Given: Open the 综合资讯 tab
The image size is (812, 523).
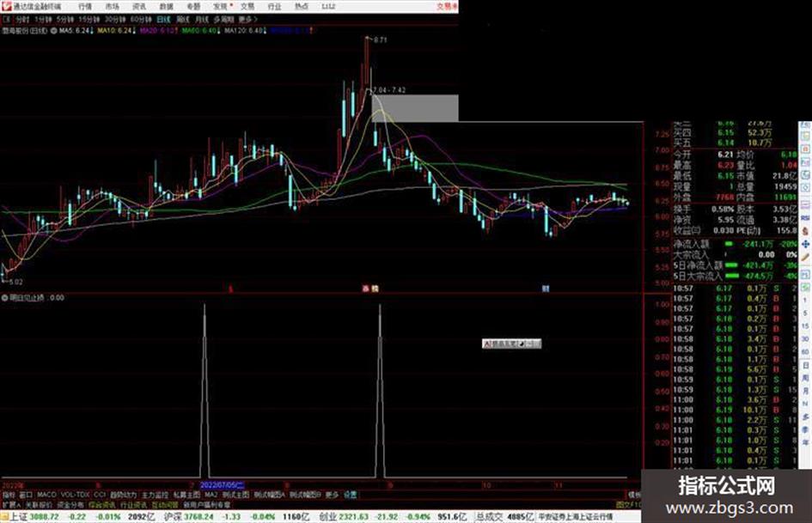Looking at the screenshot, I should pos(102,504).
